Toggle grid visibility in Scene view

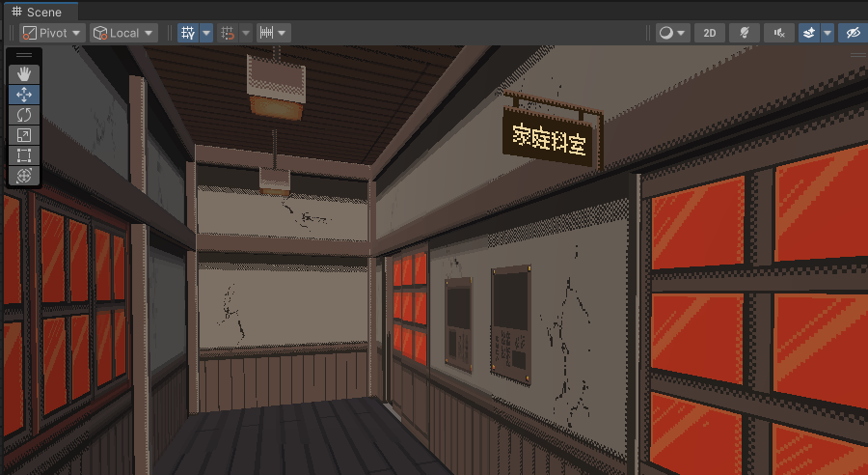coord(188,33)
